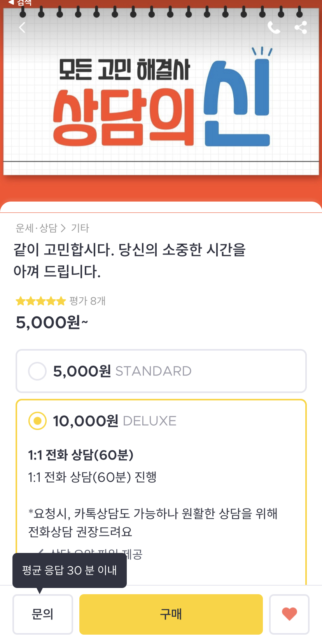The image size is (322, 644).
Task: Click the chevron between 운세·상담 and 기타
Action: click(x=63, y=228)
